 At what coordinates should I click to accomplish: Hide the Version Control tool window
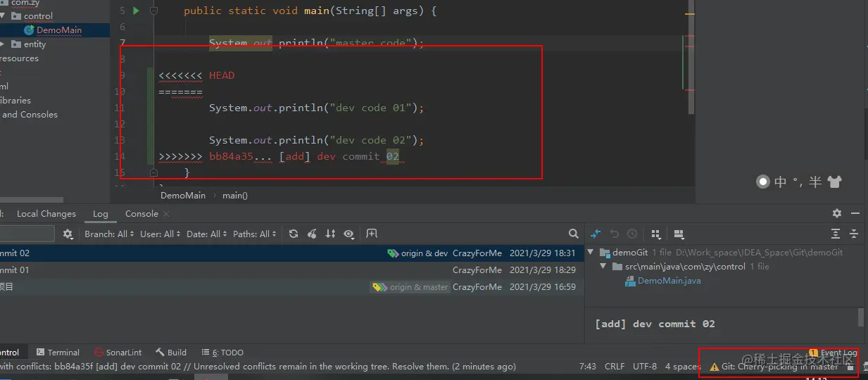(855, 213)
